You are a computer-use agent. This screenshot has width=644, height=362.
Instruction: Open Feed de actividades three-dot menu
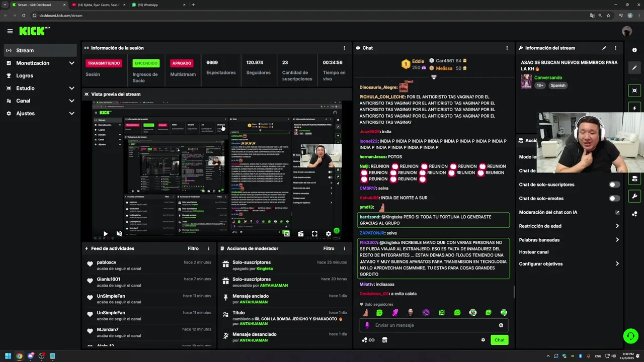[208, 248]
